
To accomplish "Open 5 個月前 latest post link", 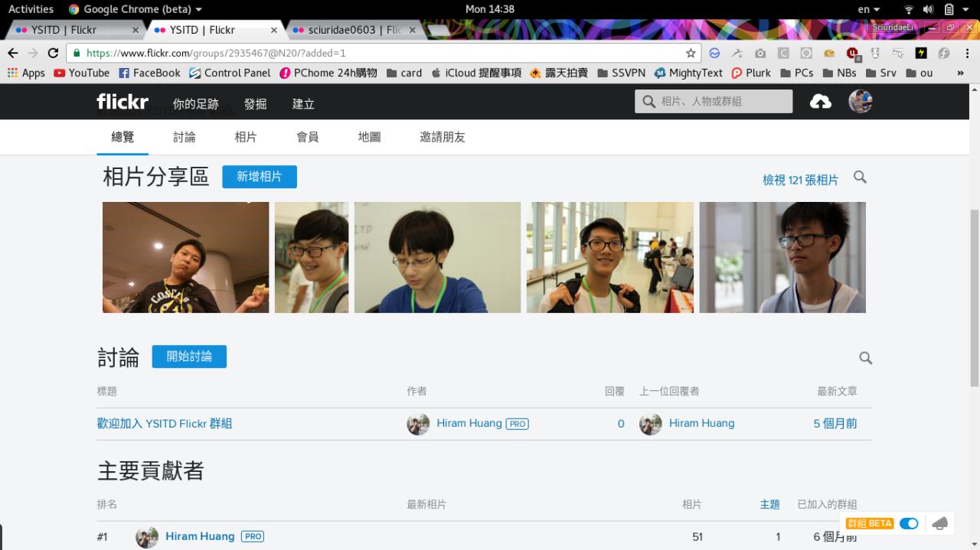I will tap(835, 423).
